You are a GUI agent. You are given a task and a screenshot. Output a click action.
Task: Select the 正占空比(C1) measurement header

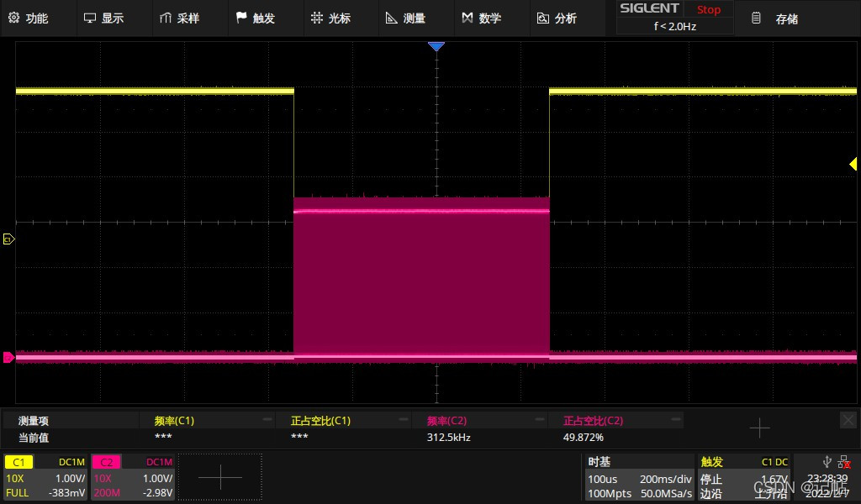[x=320, y=421]
